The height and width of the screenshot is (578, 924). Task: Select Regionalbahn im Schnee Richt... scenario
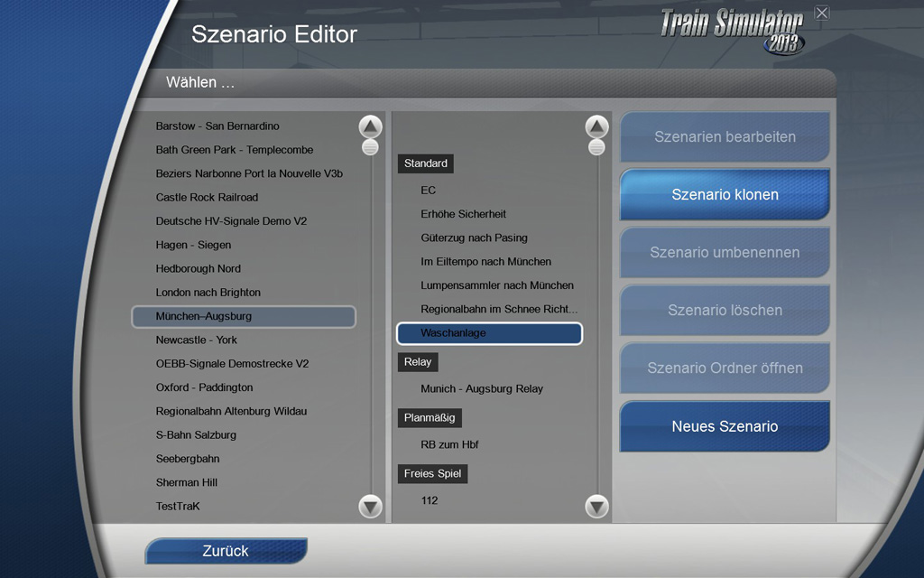click(x=498, y=309)
